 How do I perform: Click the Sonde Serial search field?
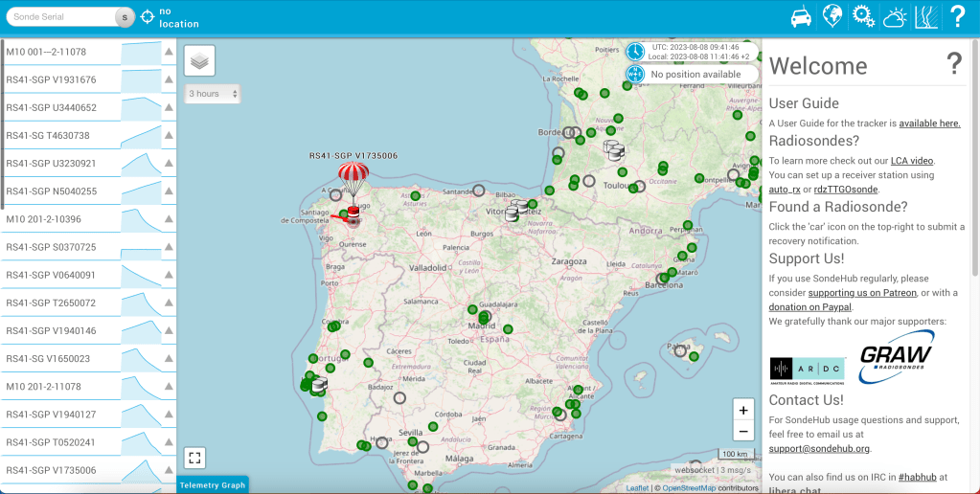pos(59,17)
